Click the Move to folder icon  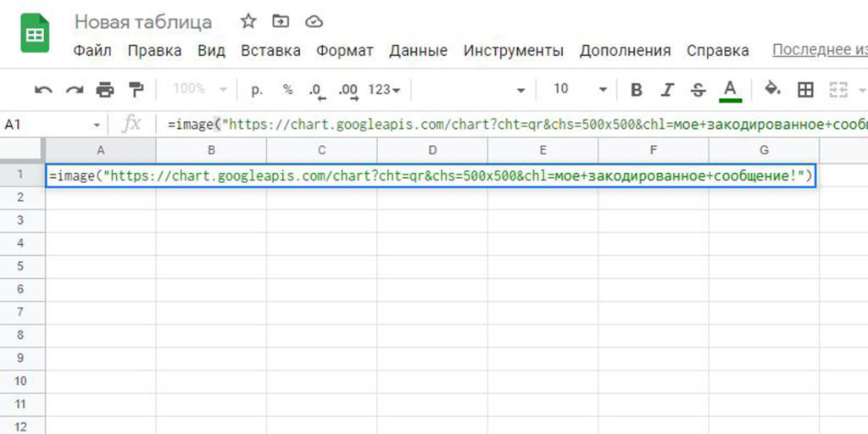281,21
